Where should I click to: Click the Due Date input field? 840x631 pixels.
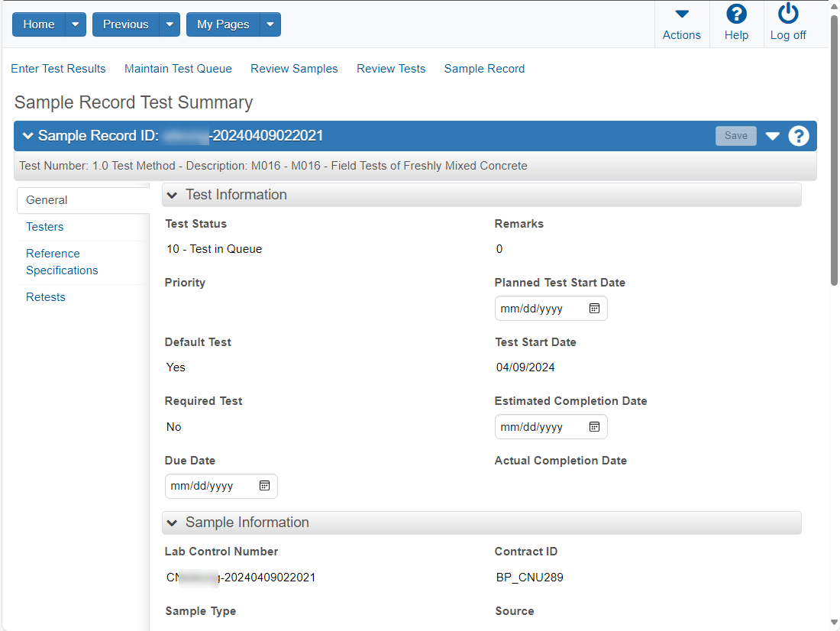tap(221, 487)
